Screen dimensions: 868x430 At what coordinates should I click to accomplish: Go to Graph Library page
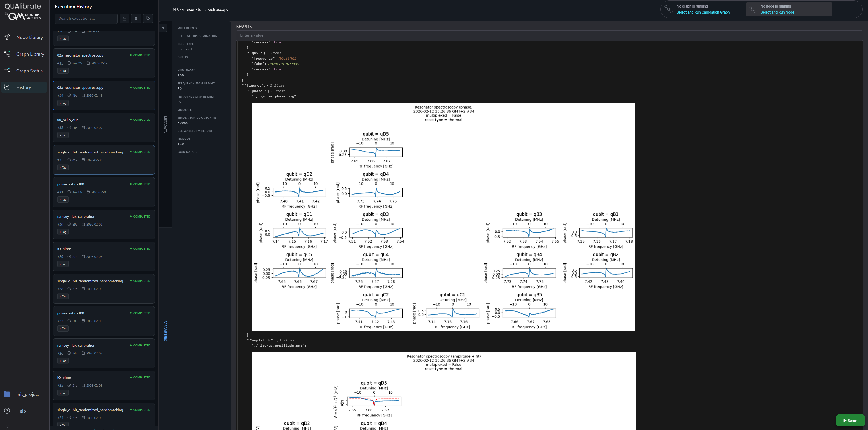pos(30,54)
